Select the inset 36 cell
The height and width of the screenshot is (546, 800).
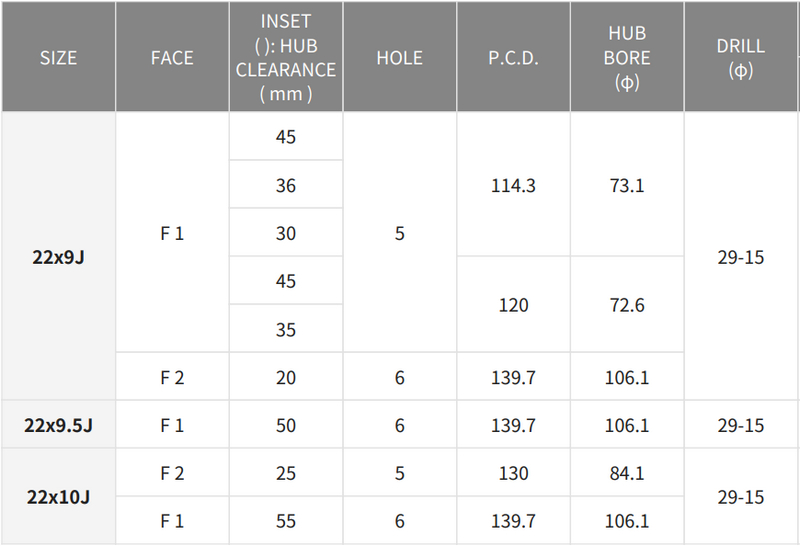[286, 185]
